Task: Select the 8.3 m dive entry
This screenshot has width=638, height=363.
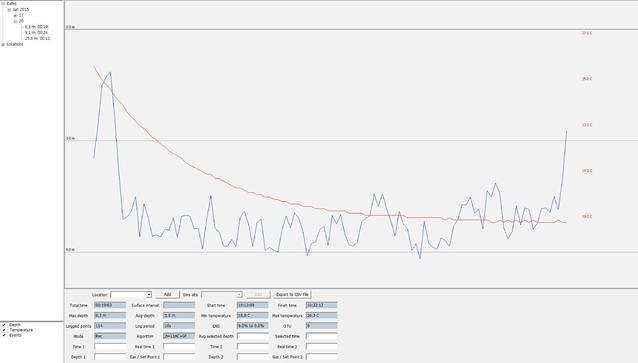Action: point(36,26)
